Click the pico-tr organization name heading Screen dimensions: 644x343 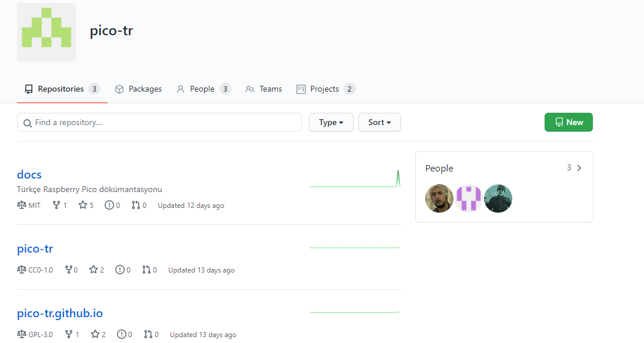click(111, 31)
